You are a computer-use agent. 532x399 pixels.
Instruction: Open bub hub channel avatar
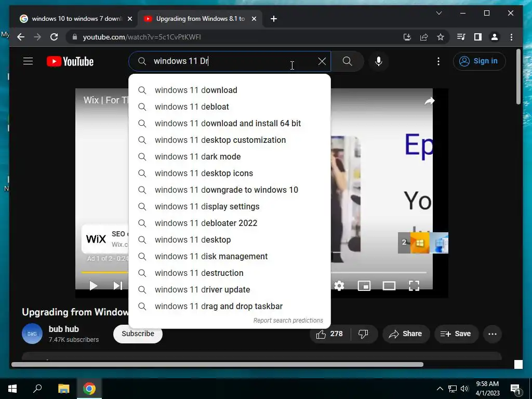(x=32, y=334)
